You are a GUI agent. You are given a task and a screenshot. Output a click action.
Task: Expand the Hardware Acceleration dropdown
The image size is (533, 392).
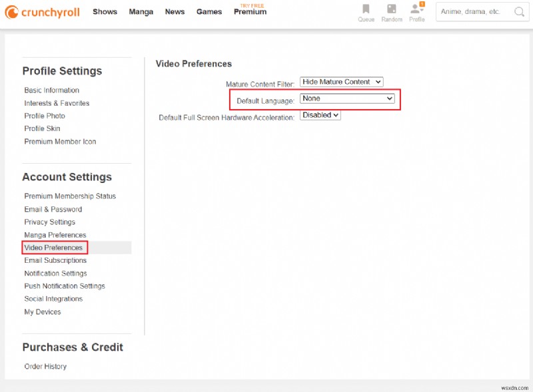tap(319, 114)
